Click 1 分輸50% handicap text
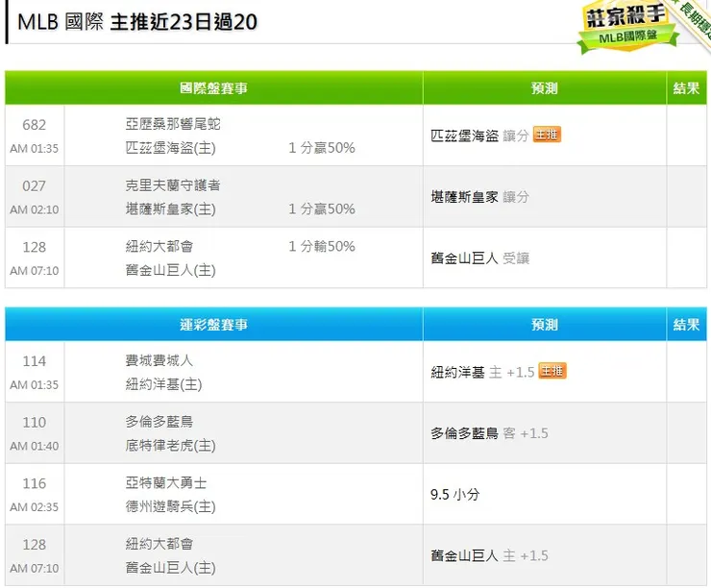Viewport: 711px width, 588px height. click(322, 246)
